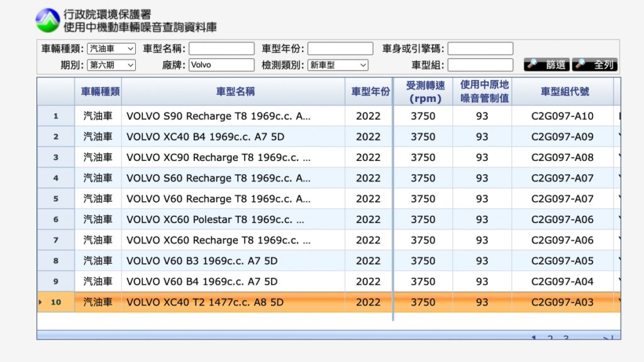Click the C2G097-A07 code in the S60 row
The height and width of the screenshot is (362, 644).
(562, 178)
